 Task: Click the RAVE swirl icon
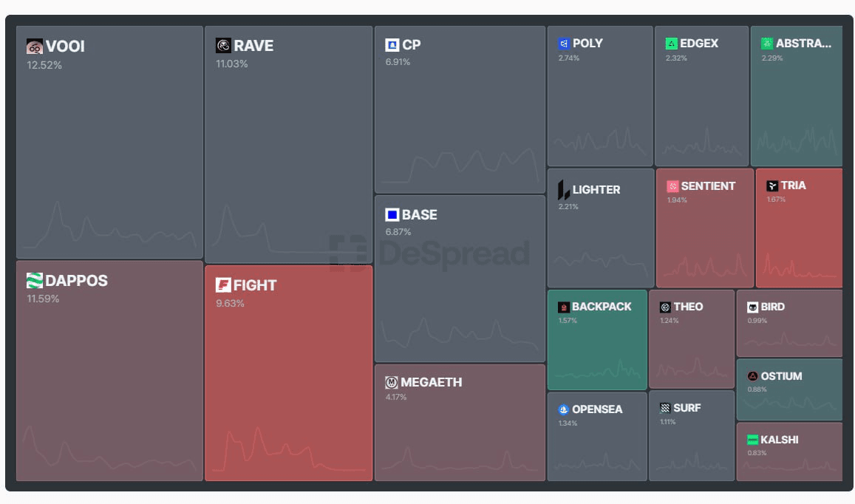coord(223,46)
